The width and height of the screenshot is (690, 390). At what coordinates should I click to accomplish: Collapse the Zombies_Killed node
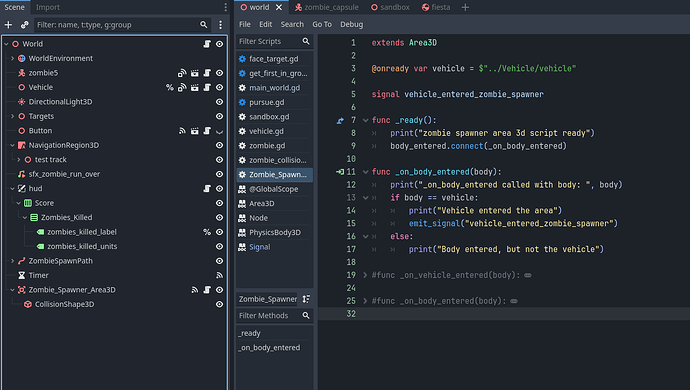(x=25, y=217)
